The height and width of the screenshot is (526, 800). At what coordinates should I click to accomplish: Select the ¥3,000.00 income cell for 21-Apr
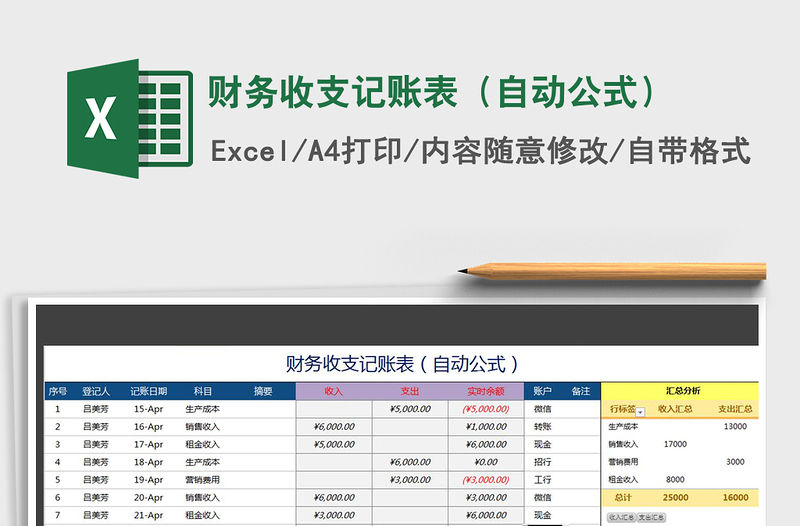coord(334,515)
